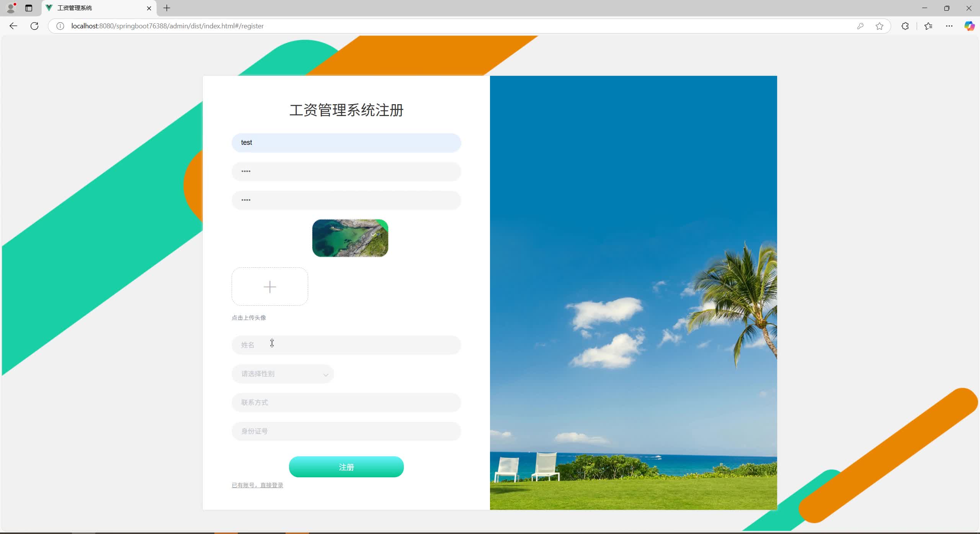Click the gender dropdown chevron arrow
The width and height of the screenshot is (980, 534).
coord(325,374)
